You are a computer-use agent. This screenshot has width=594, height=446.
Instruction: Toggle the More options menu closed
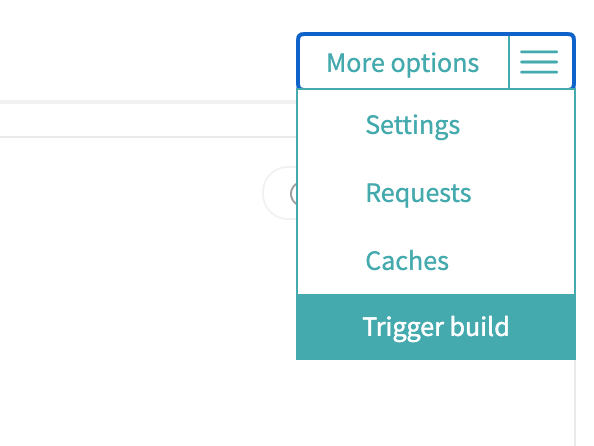tap(436, 62)
